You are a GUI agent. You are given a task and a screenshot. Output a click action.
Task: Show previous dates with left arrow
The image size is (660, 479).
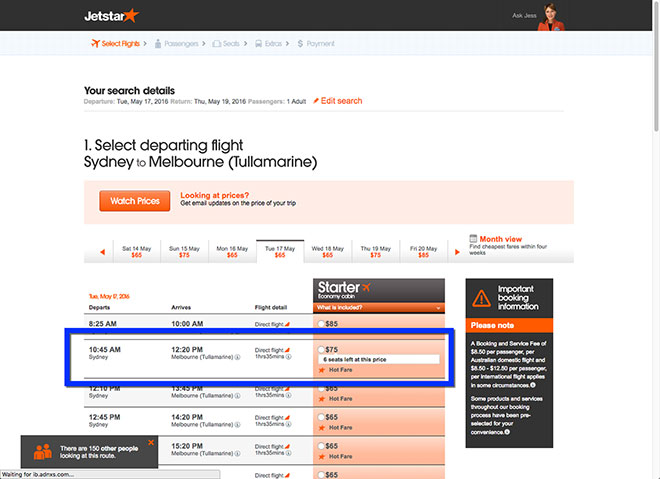pos(102,252)
